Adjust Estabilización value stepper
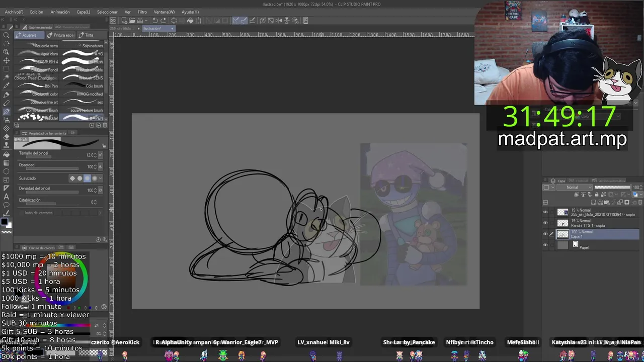This screenshot has width=644, height=362. coord(95,202)
